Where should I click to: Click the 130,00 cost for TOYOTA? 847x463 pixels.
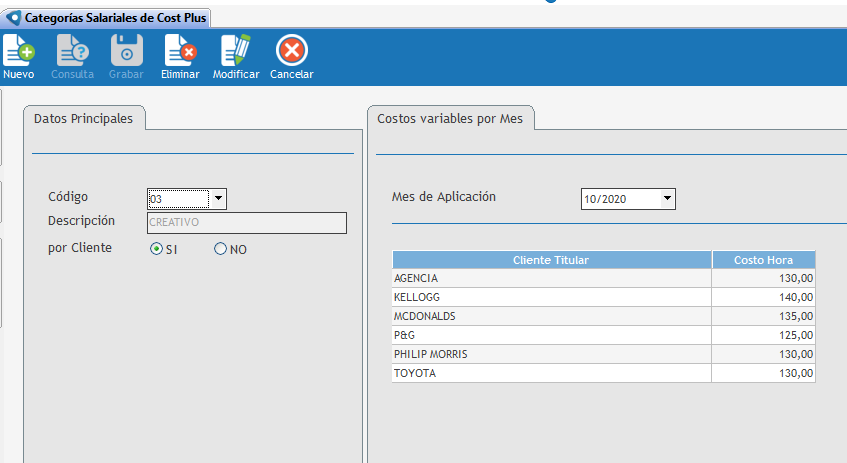pyautogui.click(x=796, y=373)
